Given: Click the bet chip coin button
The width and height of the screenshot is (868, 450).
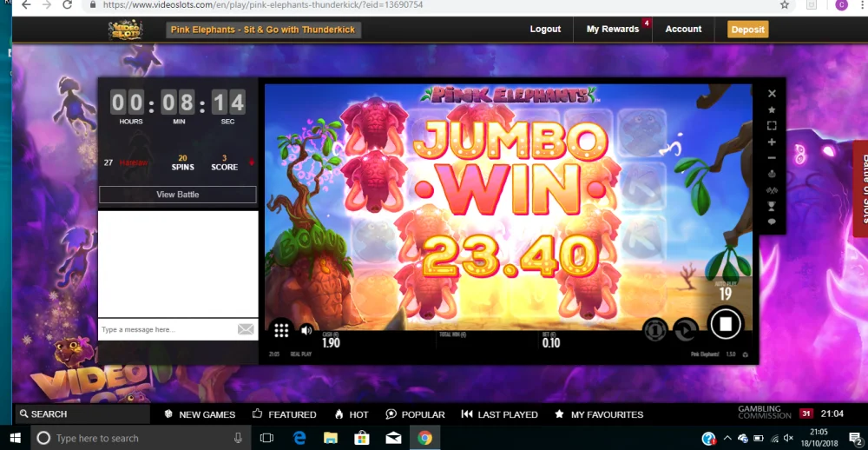Looking at the screenshot, I should pos(654,330).
